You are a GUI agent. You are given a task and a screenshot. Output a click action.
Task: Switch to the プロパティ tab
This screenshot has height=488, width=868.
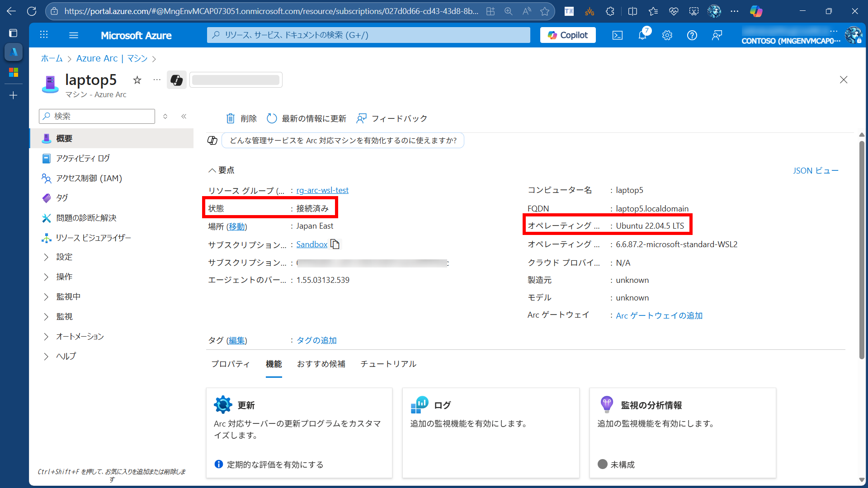(231, 364)
